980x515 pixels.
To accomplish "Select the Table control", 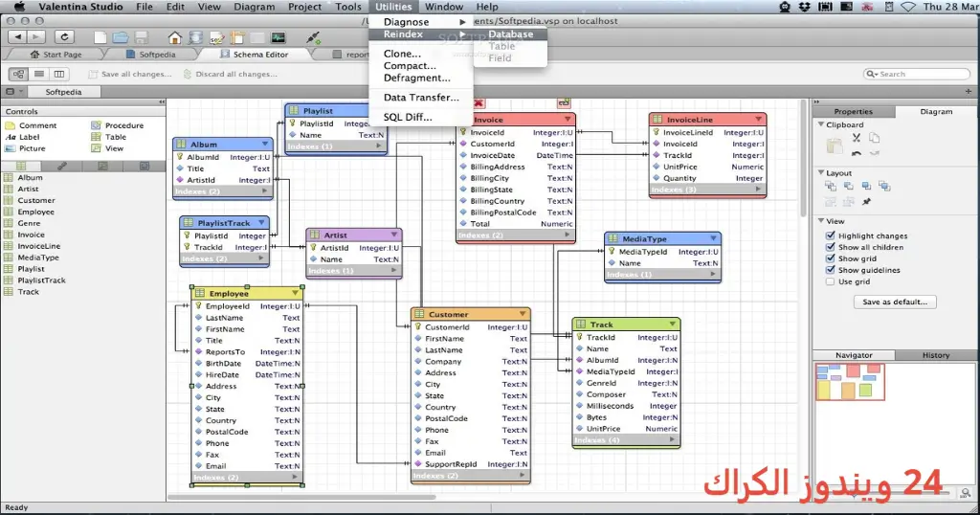I will (109, 137).
